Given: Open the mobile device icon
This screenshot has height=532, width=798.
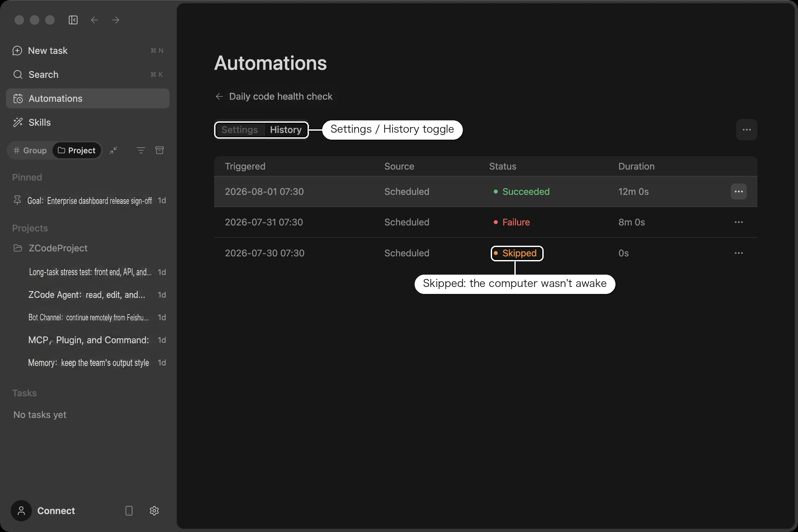Looking at the screenshot, I should point(129,511).
